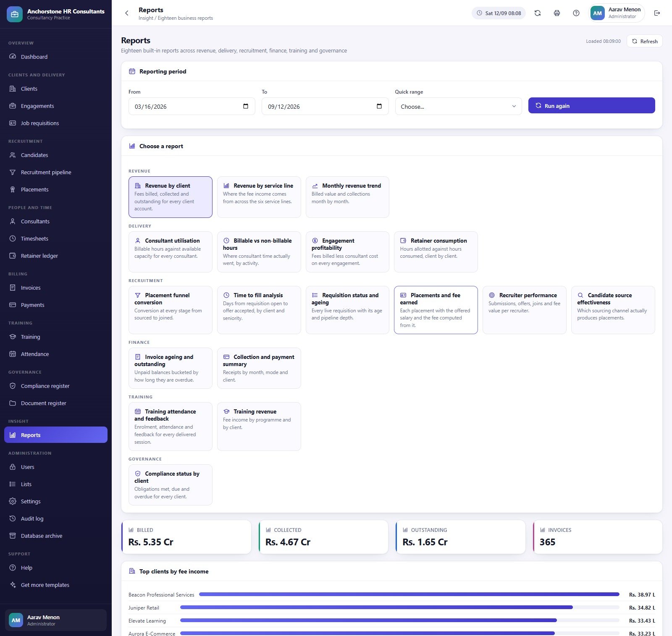Image resolution: width=672 pixels, height=636 pixels.
Task: Click the Job requisitions card icon
Action: (x=13, y=123)
